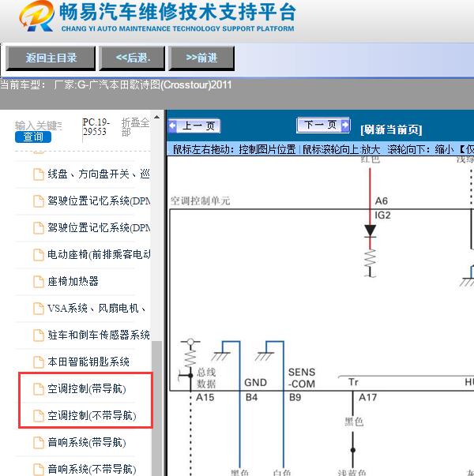Open 空调控制(带导航) entry
The height and width of the screenshot is (476, 474).
click(87, 388)
